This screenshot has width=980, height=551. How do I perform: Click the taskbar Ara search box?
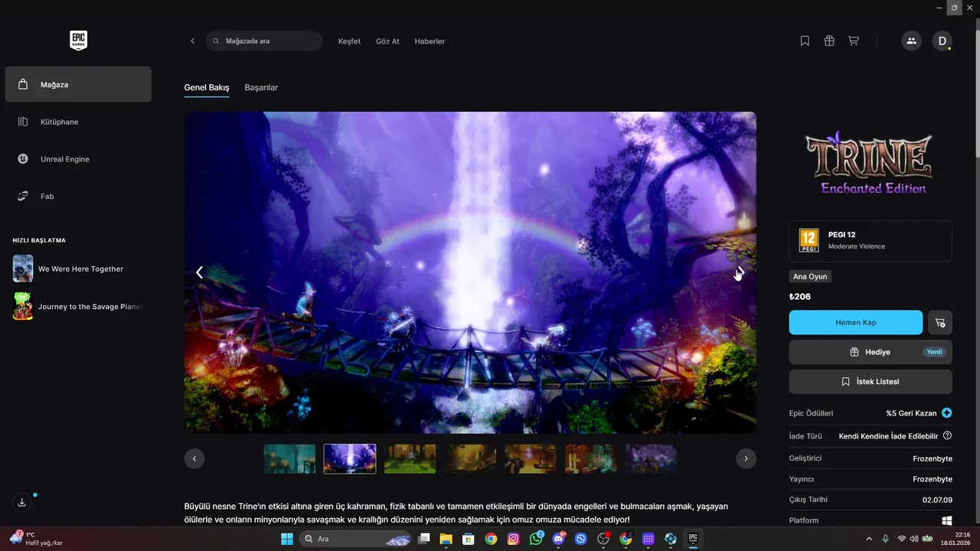point(356,539)
